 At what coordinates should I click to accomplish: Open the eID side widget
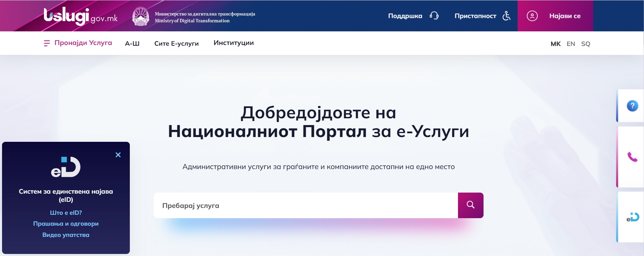click(x=632, y=217)
